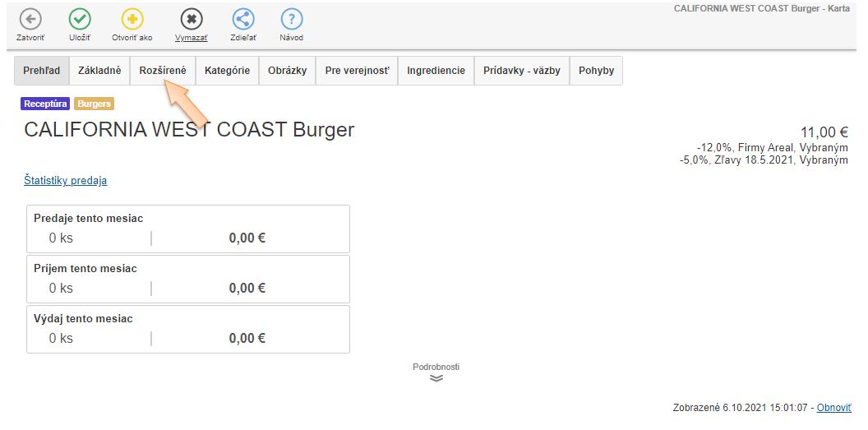This screenshot has height=430, width=868.
Task: Select the Pohyby tab
Action: [x=596, y=71]
